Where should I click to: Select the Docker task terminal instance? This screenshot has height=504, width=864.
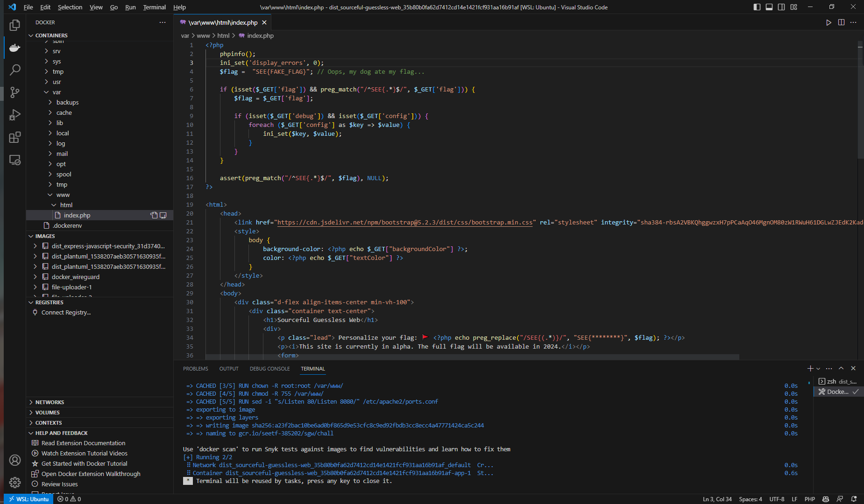[x=838, y=392]
